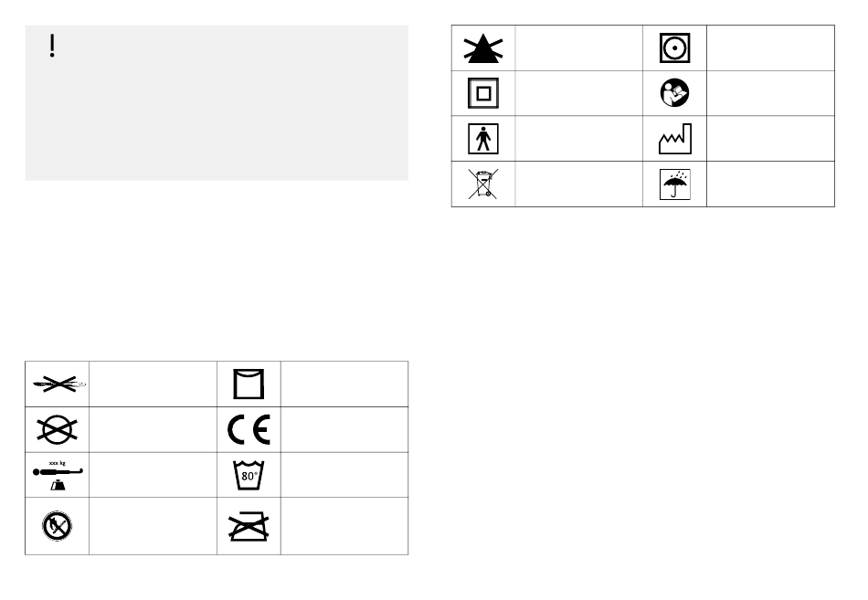Click the round prohibition sign symbol
The width and height of the screenshot is (868, 600).
point(57,526)
